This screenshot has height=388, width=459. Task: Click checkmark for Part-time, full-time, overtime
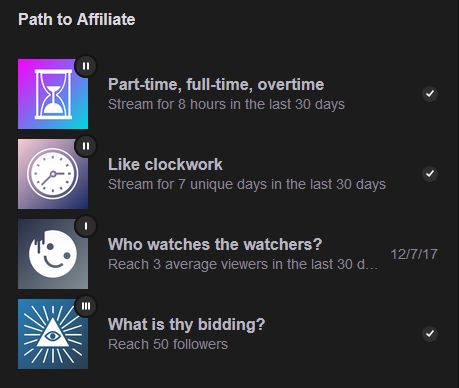click(x=430, y=94)
